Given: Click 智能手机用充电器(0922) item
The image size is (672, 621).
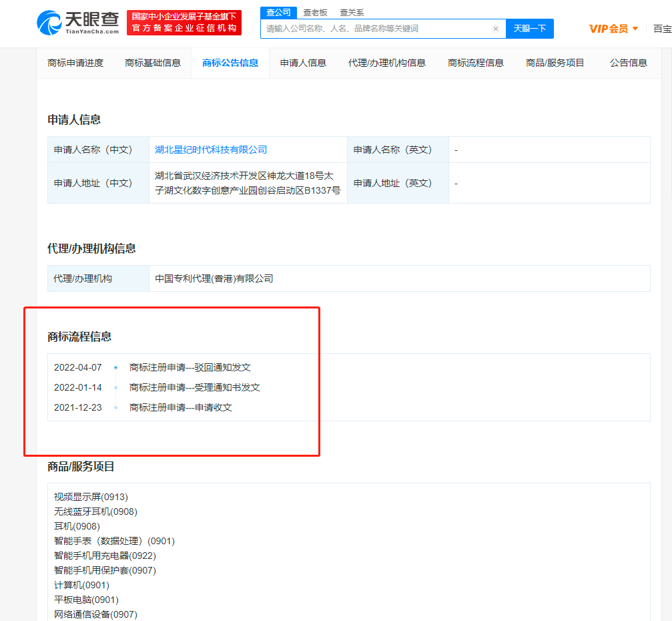Looking at the screenshot, I should 105,556.
